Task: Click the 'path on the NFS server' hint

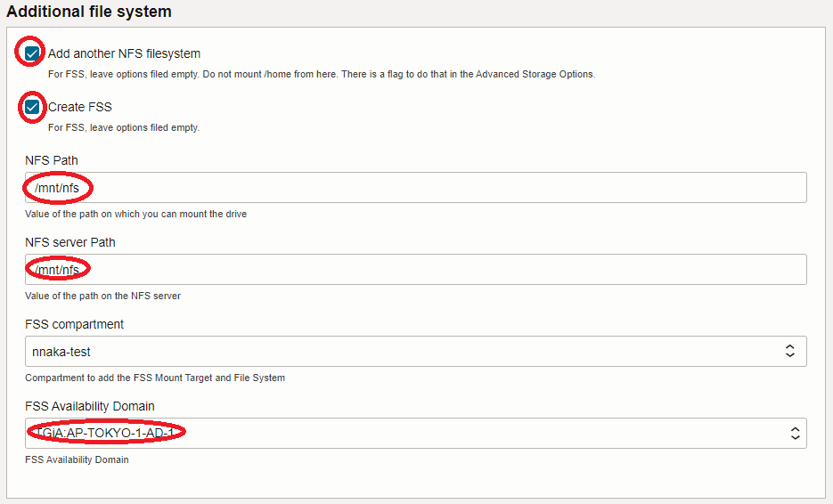Action: (x=102, y=296)
